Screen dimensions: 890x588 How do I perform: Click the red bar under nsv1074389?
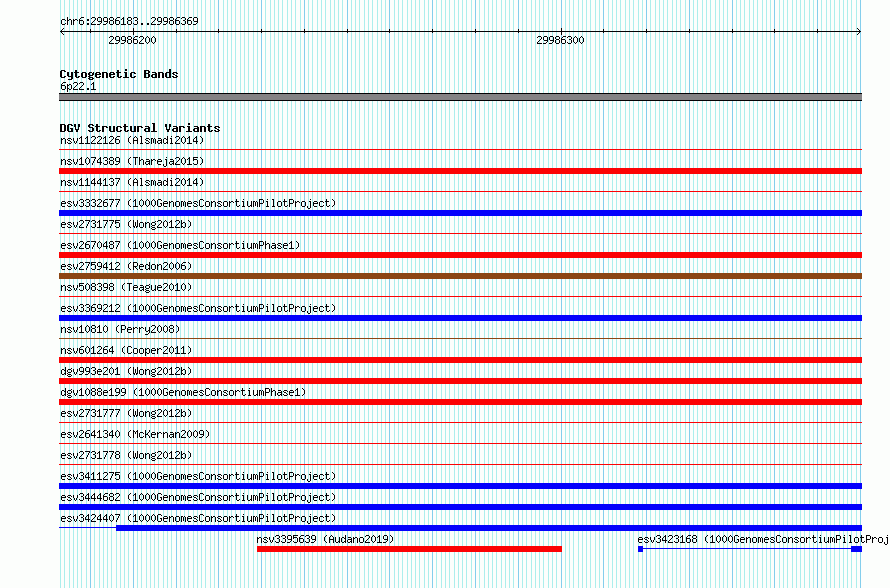click(x=460, y=171)
